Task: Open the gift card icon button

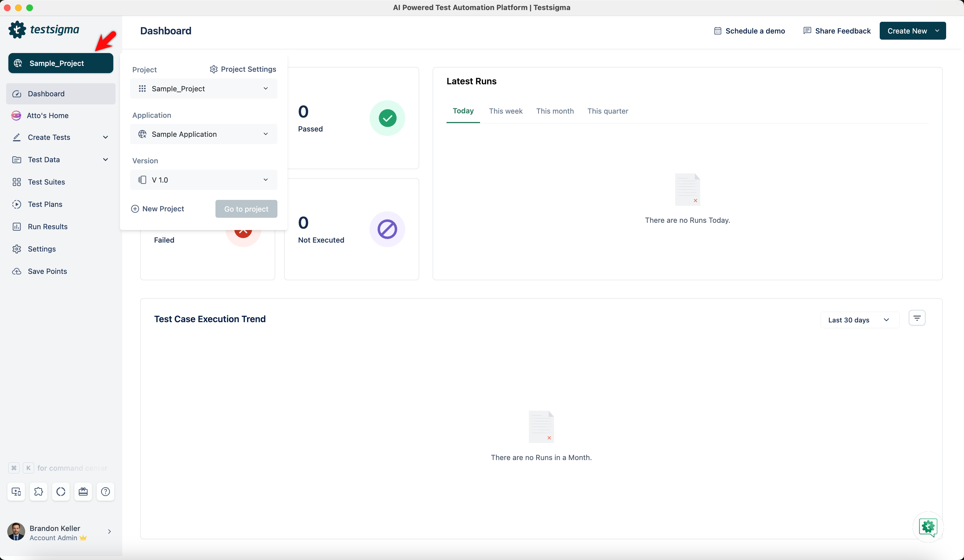Action: (83, 492)
